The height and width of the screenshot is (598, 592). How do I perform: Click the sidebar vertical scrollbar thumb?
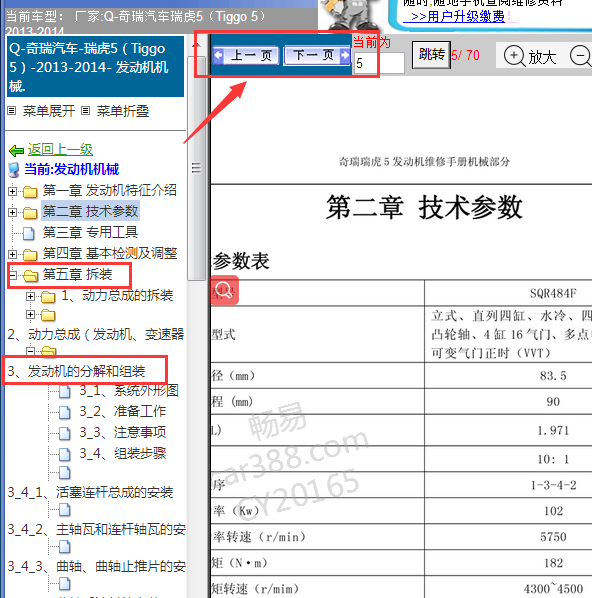click(196, 168)
